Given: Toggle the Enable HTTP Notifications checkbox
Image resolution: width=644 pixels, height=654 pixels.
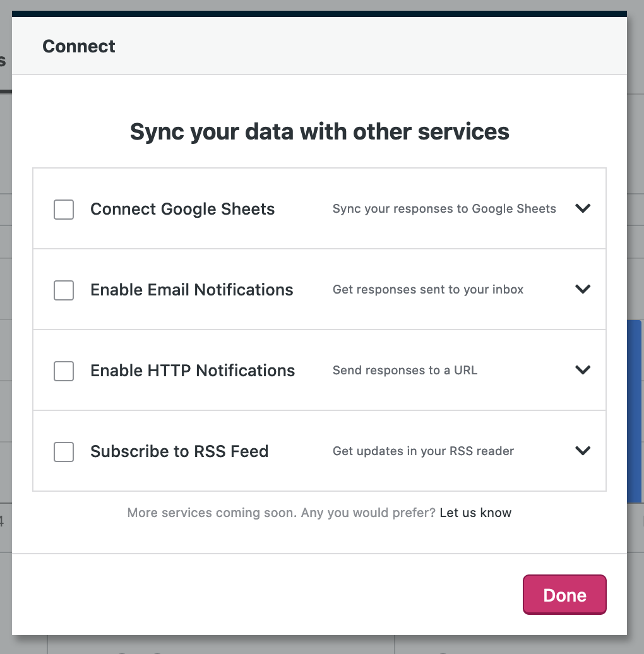Looking at the screenshot, I should (64, 371).
